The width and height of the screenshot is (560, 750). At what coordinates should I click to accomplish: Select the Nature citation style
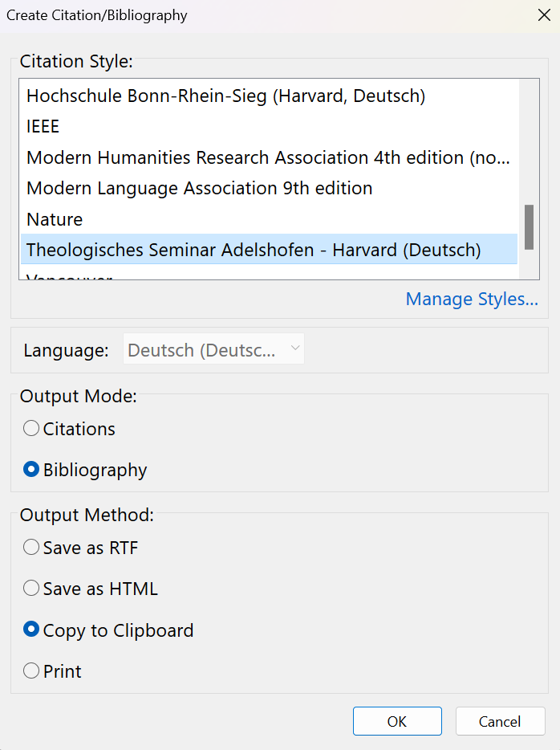click(x=269, y=219)
